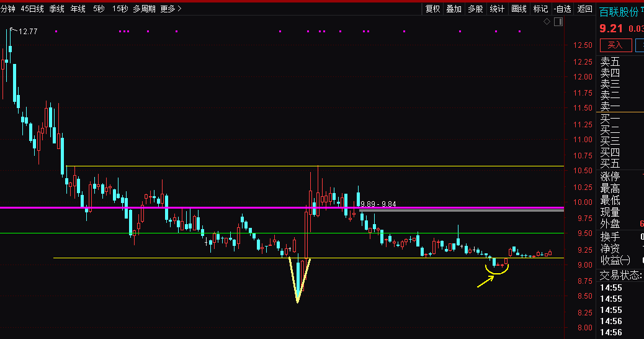Click the 收益(一) earnings label
This screenshot has height=339, width=644.
(615, 260)
